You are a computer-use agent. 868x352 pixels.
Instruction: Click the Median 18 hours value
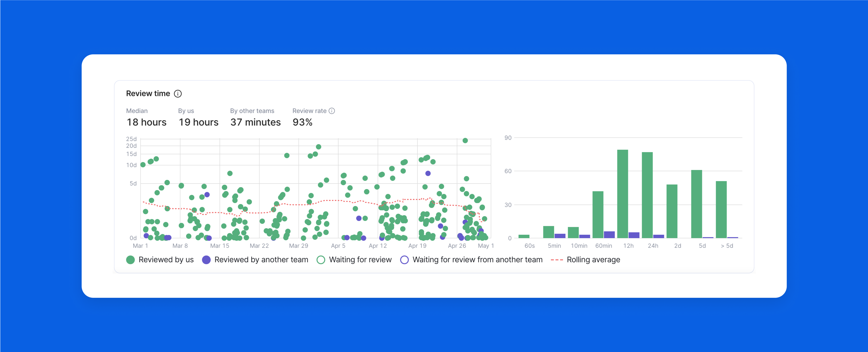pos(146,122)
